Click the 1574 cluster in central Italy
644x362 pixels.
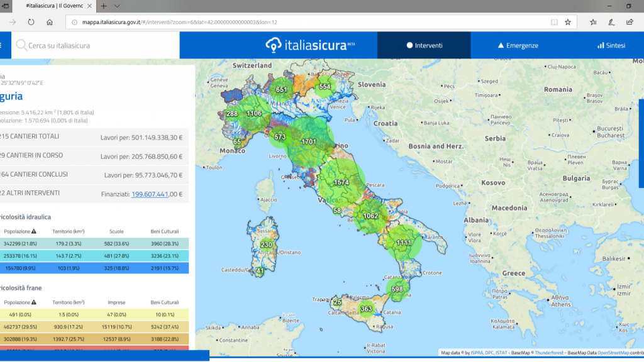tap(341, 182)
